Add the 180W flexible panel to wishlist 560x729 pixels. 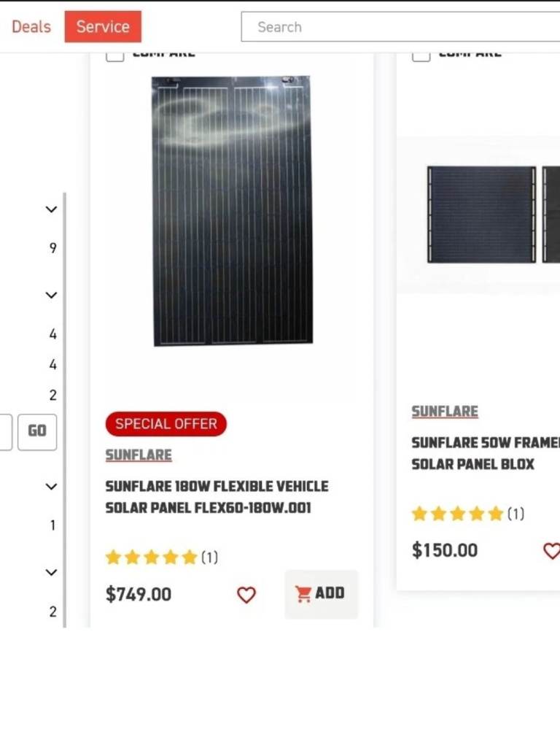pyautogui.click(x=246, y=595)
